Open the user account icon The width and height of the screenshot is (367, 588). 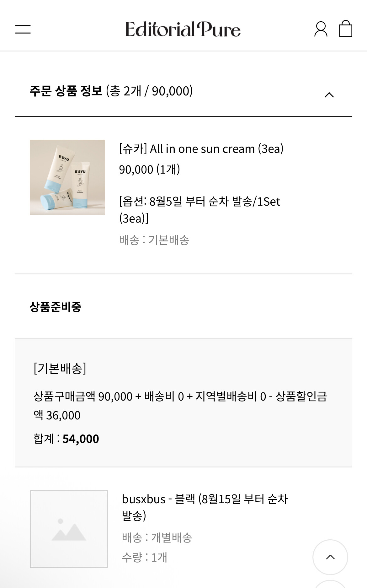(x=321, y=29)
